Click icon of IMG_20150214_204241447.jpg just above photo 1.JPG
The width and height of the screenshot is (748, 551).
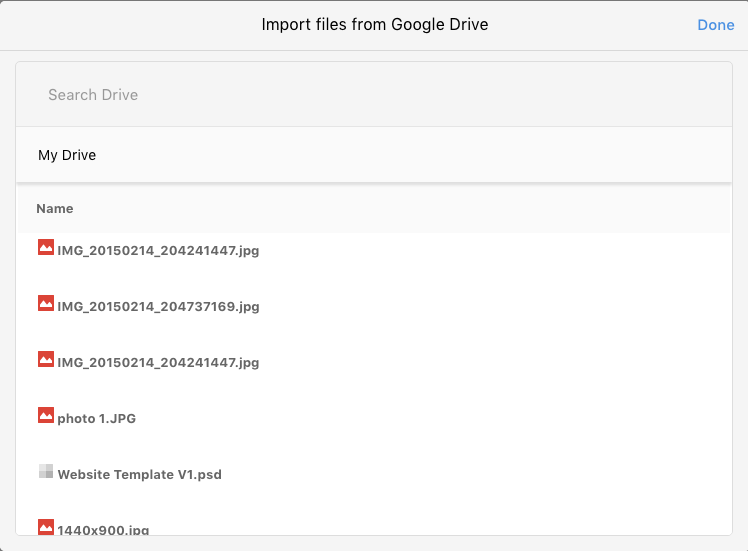tap(46, 359)
